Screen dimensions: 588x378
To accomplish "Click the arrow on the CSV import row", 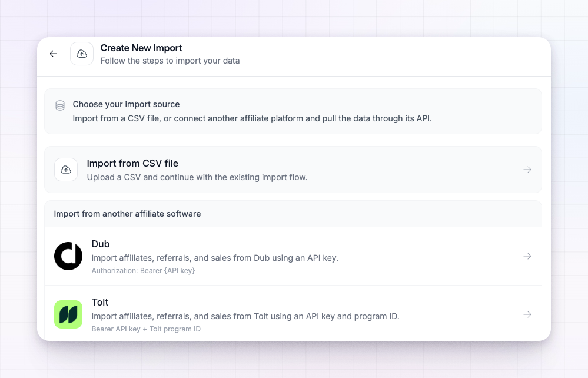I will 527,170.
